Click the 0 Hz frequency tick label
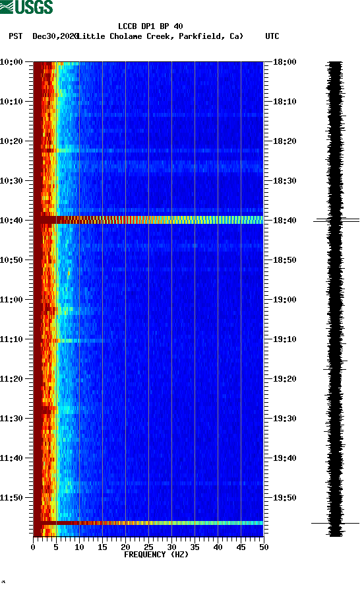The width and height of the screenshot is (364, 589). (33, 547)
